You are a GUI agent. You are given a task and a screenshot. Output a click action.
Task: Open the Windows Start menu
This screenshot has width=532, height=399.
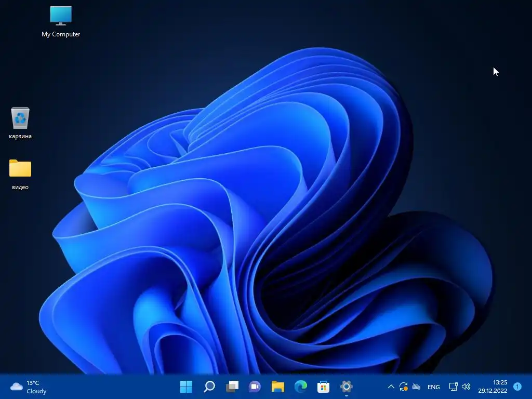click(x=187, y=387)
